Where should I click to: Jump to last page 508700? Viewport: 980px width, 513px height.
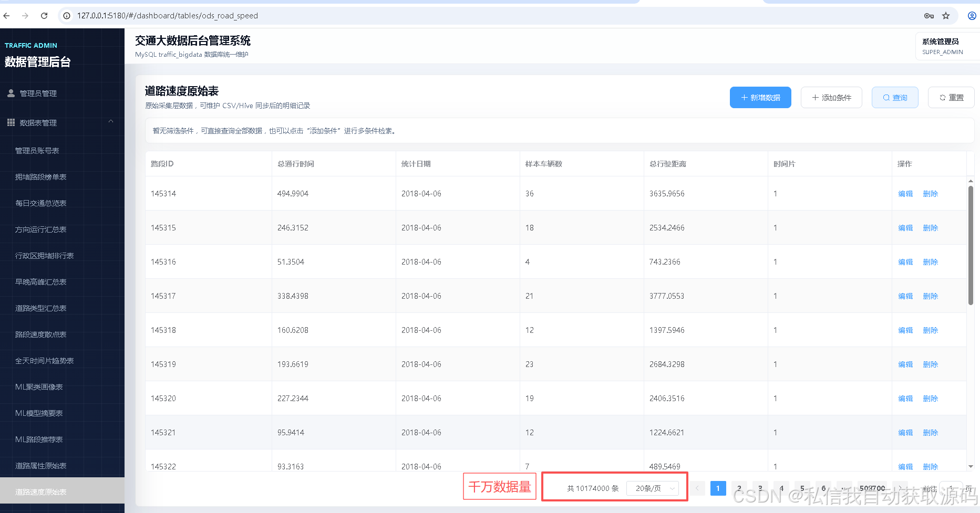[x=872, y=488]
